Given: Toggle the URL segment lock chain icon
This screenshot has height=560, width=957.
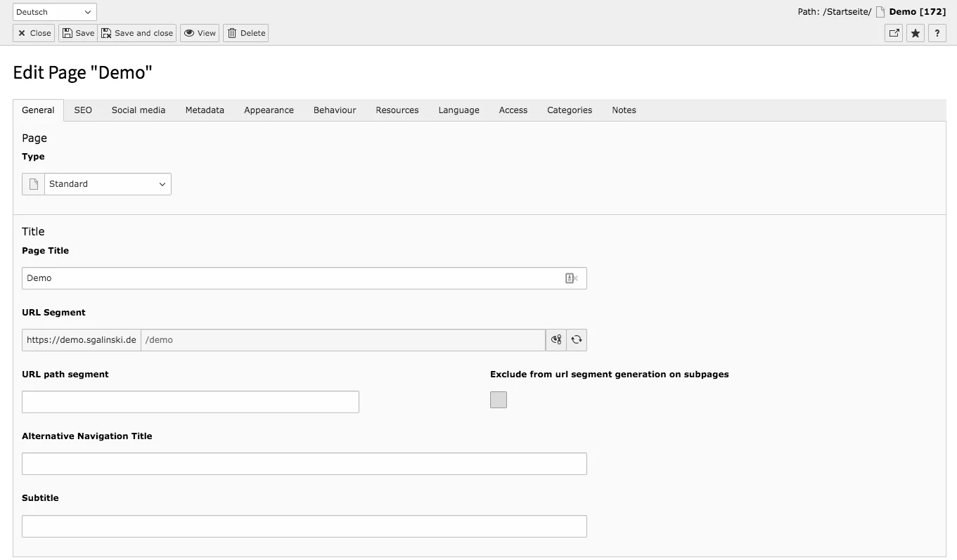Looking at the screenshot, I should coord(555,339).
